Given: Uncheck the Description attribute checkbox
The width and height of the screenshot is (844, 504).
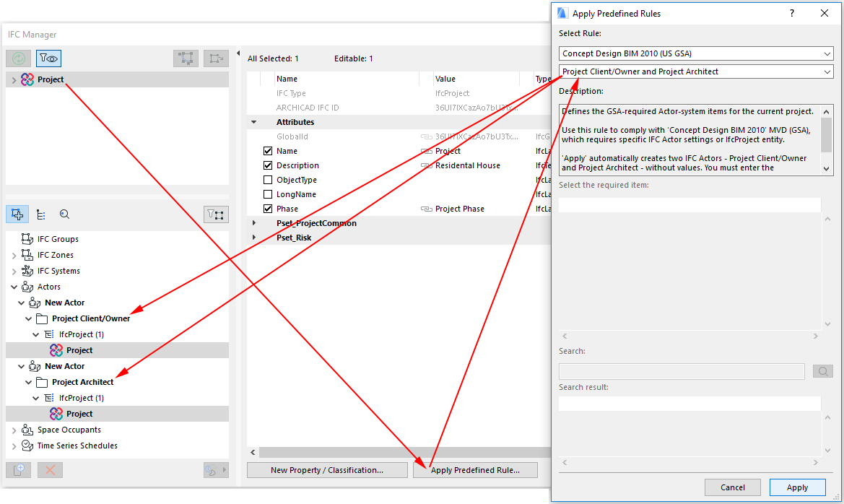Looking at the screenshot, I should (x=268, y=165).
